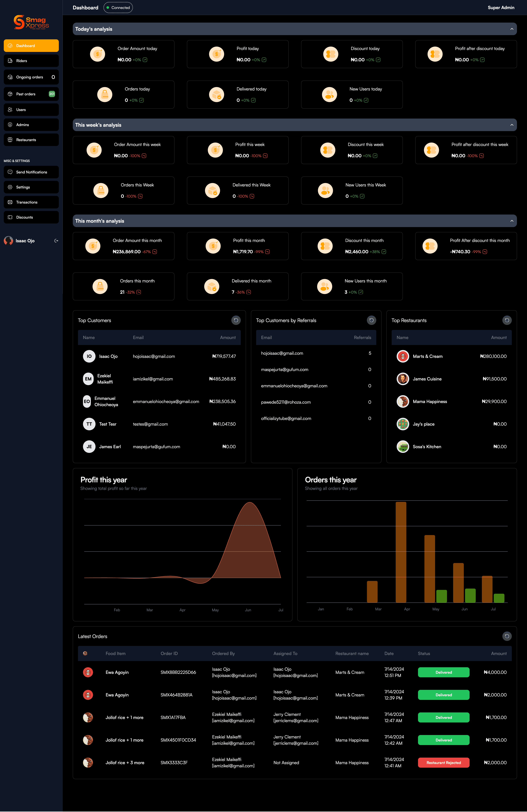Collapse the This month's analysis section

[x=512, y=221]
